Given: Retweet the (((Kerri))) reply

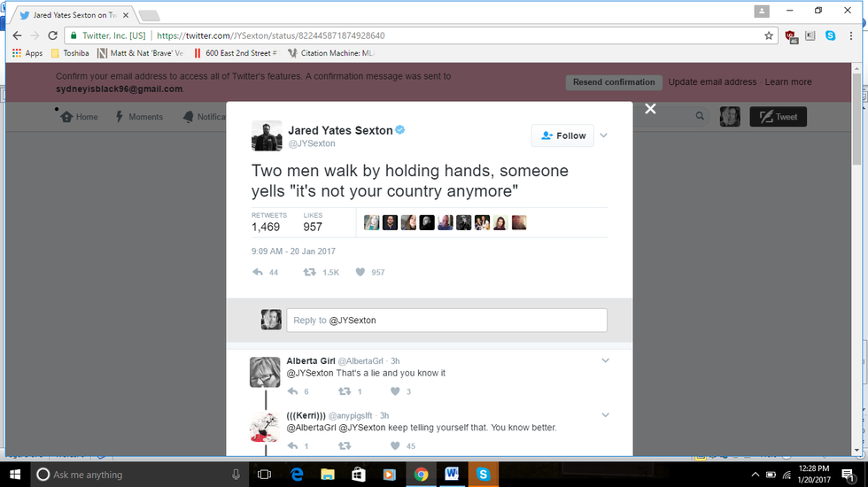Looking at the screenshot, I should point(345,445).
